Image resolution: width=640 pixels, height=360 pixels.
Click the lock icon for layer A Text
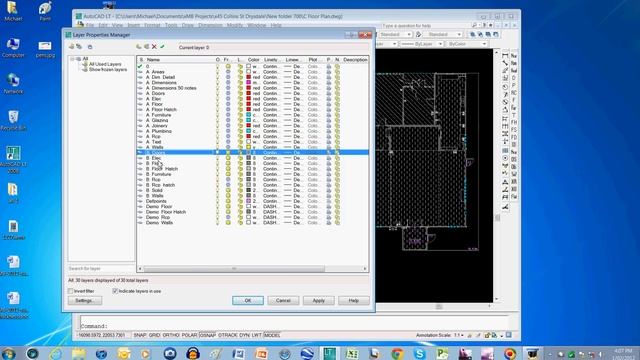click(x=240, y=142)
